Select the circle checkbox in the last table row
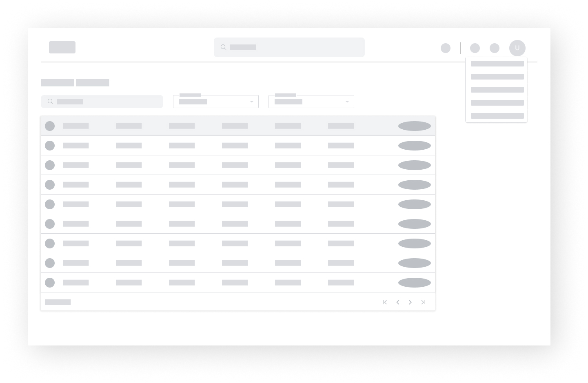The height and width of the screenshot is (383, 588). pyautogui.click(x=50, y=283)
